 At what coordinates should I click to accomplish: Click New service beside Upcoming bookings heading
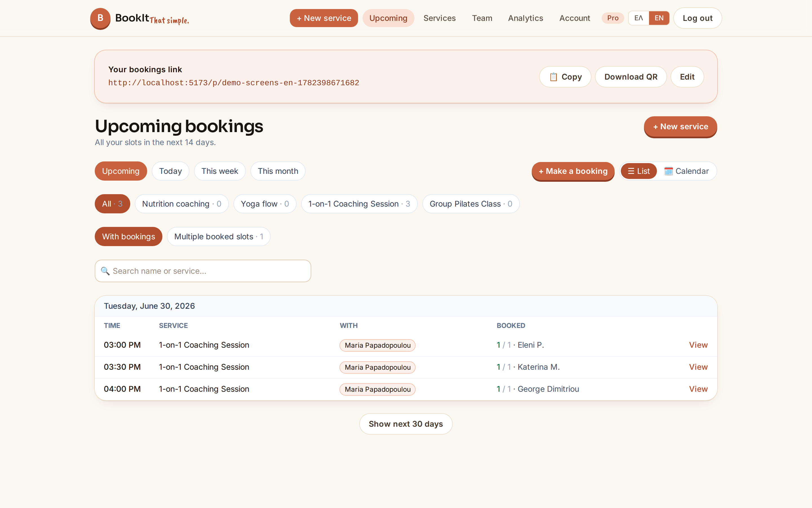[x=680, y=127]
